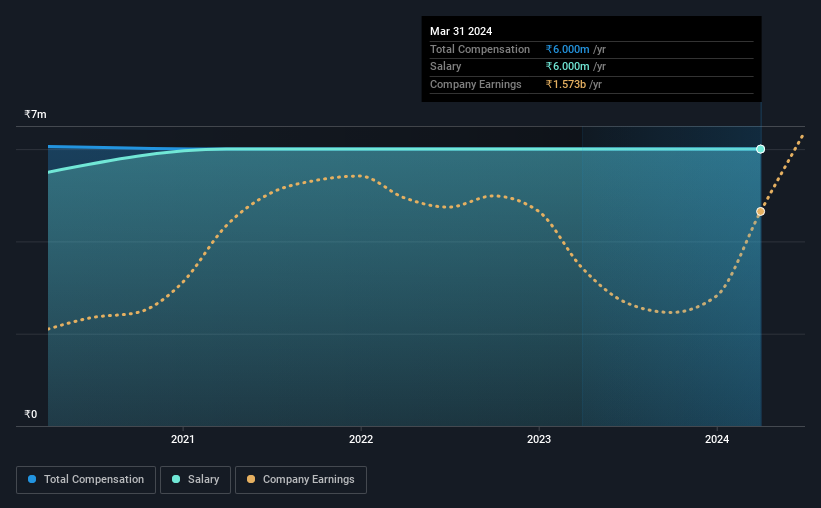Toggle the Total Compensation legend button
The height and width of the screenshot is (508, 821).
[86, 480]
